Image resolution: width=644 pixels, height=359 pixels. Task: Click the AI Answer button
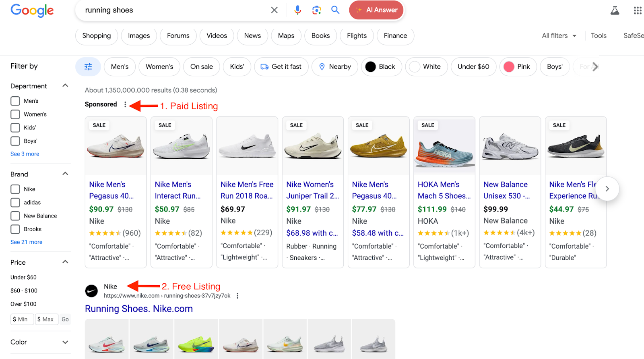click(376, 10)
